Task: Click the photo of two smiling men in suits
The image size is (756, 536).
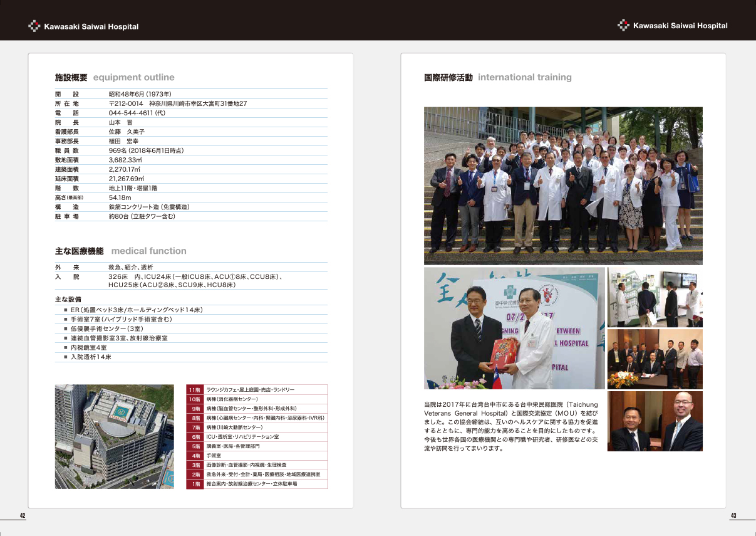Action: pos(655,421)
